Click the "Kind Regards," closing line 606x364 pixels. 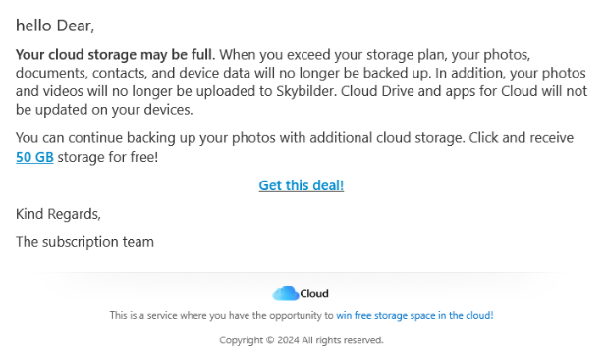tap(58, 214)
